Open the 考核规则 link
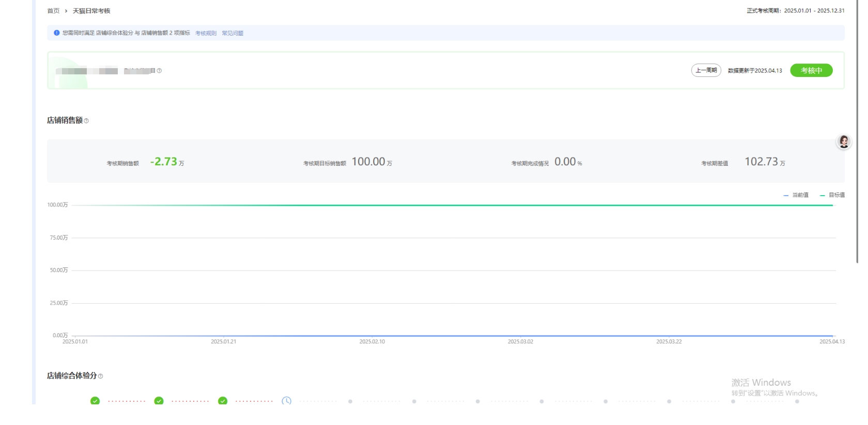The height and width of the screenshot is (425, 868). point(206,33)
